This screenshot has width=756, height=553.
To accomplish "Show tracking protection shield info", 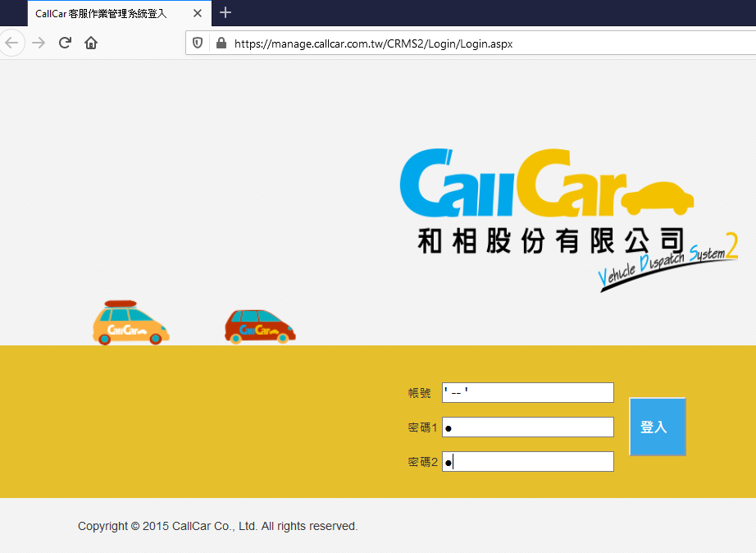I will coord(198,43).
